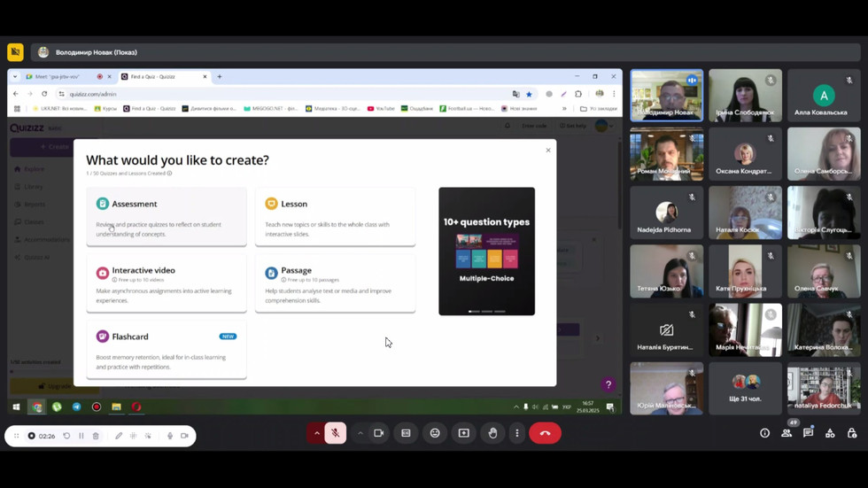Select Алла Ковальська participant tile
868x488 pixels.
point(824,95)
